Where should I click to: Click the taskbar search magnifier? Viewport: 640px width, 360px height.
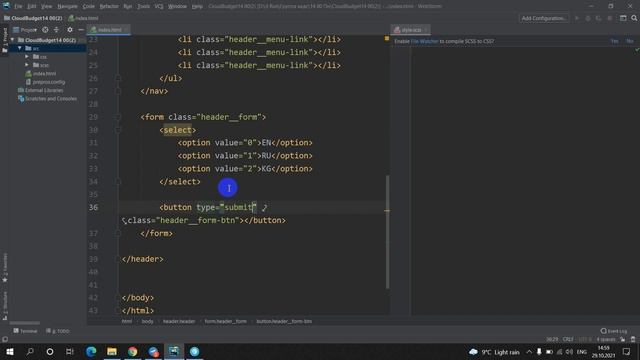coord(30,351)
